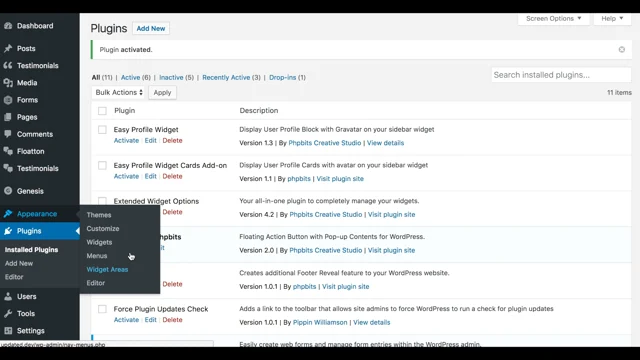Select Editor under Plugins submenu
This screenshot has height=360, width=640.
click(x=14, y=277)
